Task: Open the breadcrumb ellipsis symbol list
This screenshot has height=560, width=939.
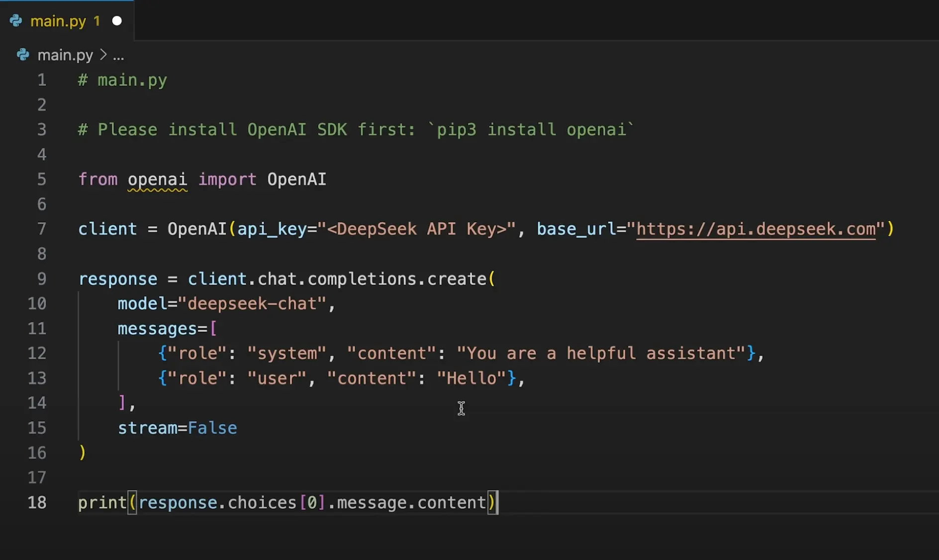Action: (x=118, y=56)
